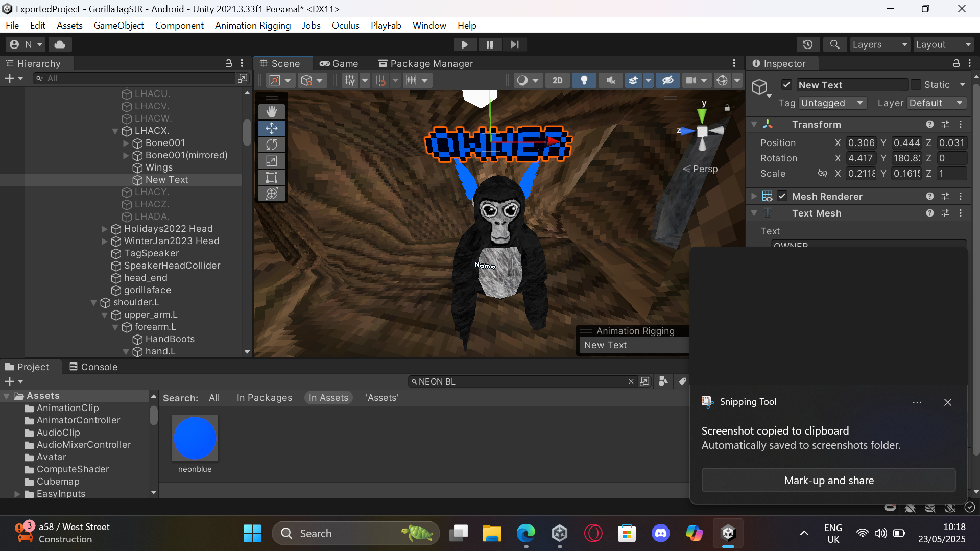Expand the Mesh Renderer component
The image size is (980, 551).
(x=754, y=196)
